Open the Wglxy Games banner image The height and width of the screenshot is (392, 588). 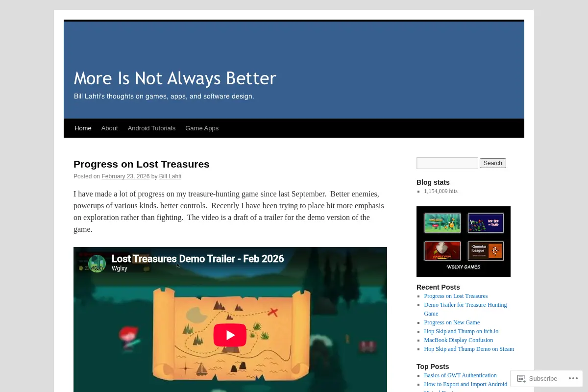(x=464, y=242)
